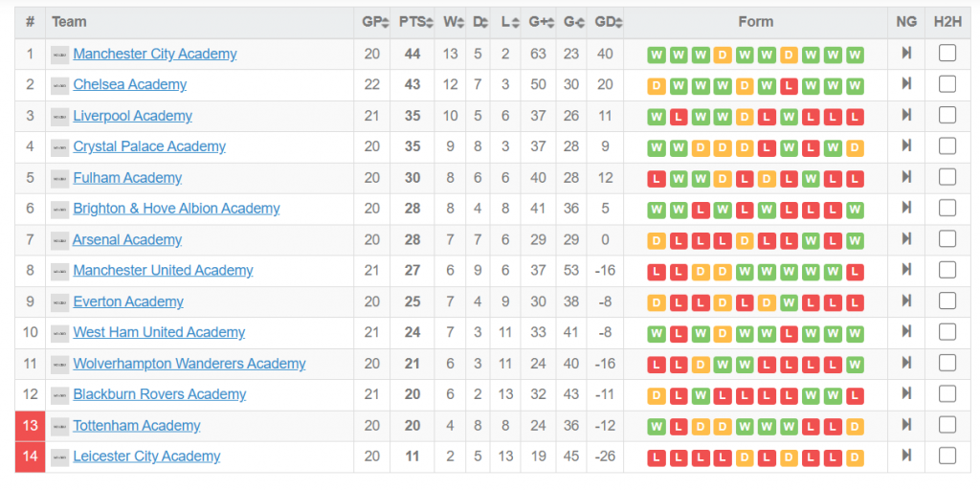The height and width of the screenshot is (490, 980).
Task: Click next game icon for Tottenham Academy
Action: [x=905, y=425]
